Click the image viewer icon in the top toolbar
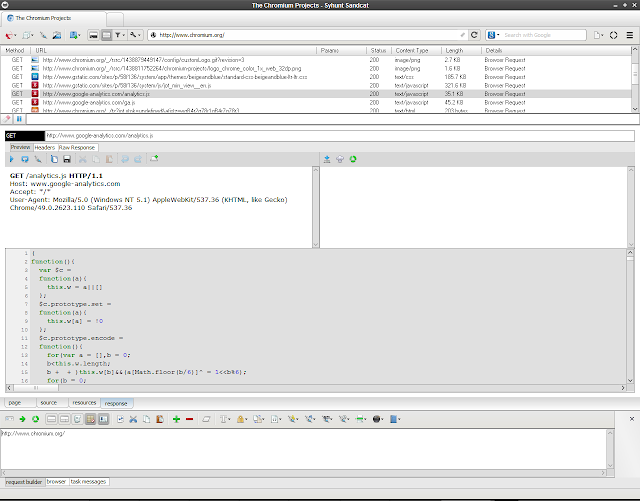This screenshot has height=501, width=640. (x=57, y=35)
